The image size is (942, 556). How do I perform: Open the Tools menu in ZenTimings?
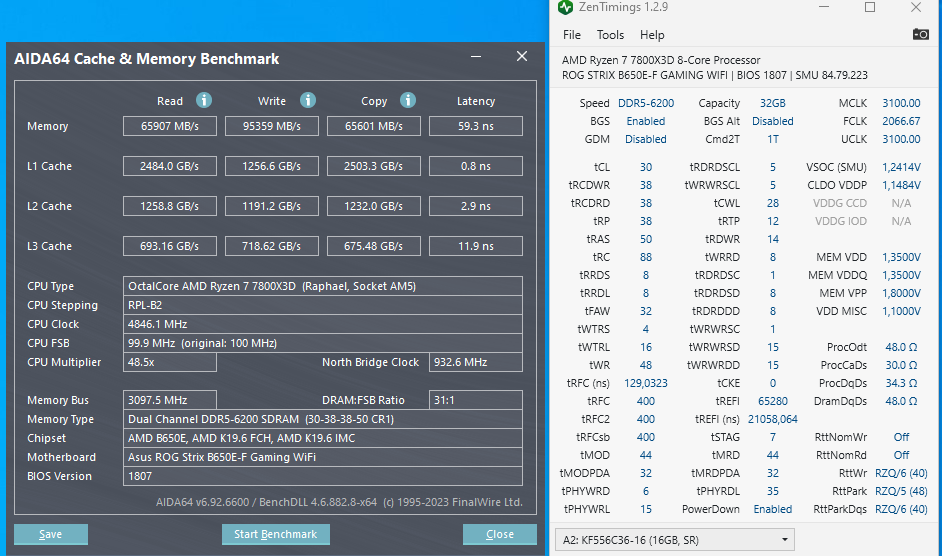coord(610,35)
